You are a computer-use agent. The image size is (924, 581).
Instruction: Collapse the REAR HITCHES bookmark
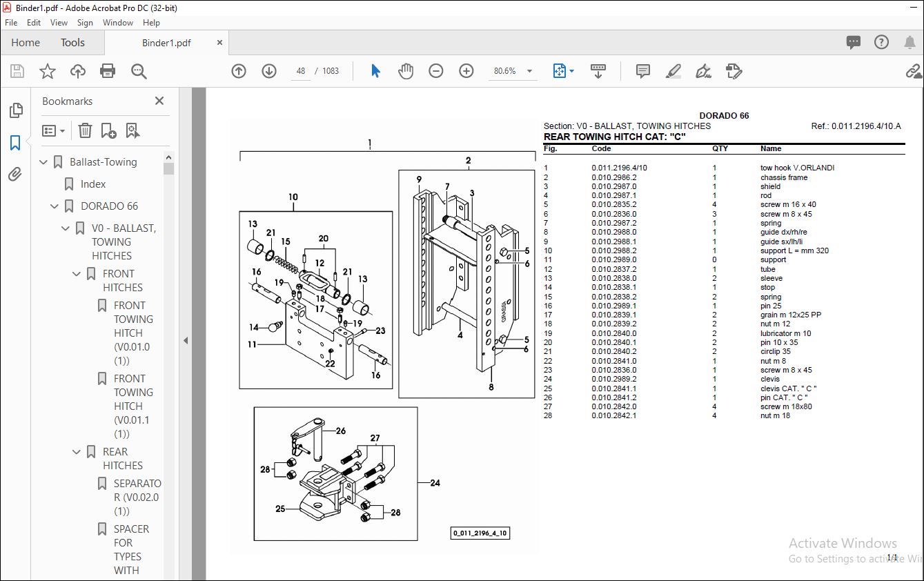pyautogui.click(x=77, y=452)
